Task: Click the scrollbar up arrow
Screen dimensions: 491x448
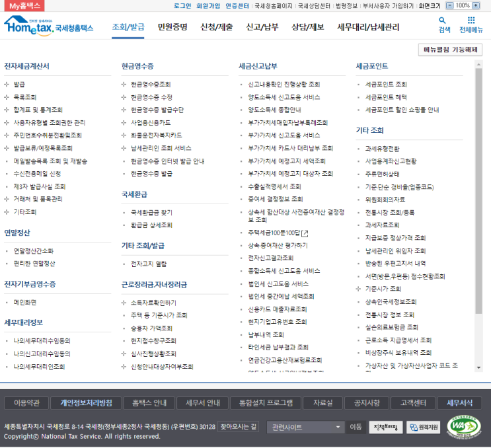Action: pos(478,65)
